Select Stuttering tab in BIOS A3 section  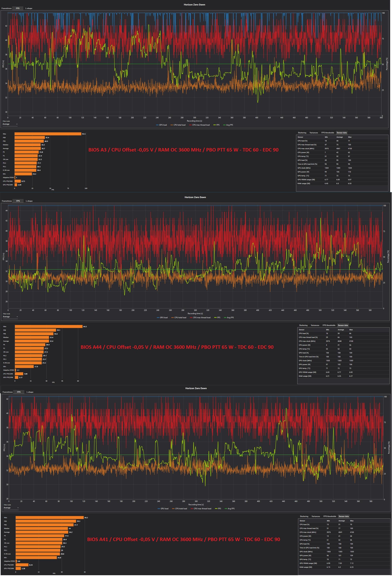click(302, 133)
